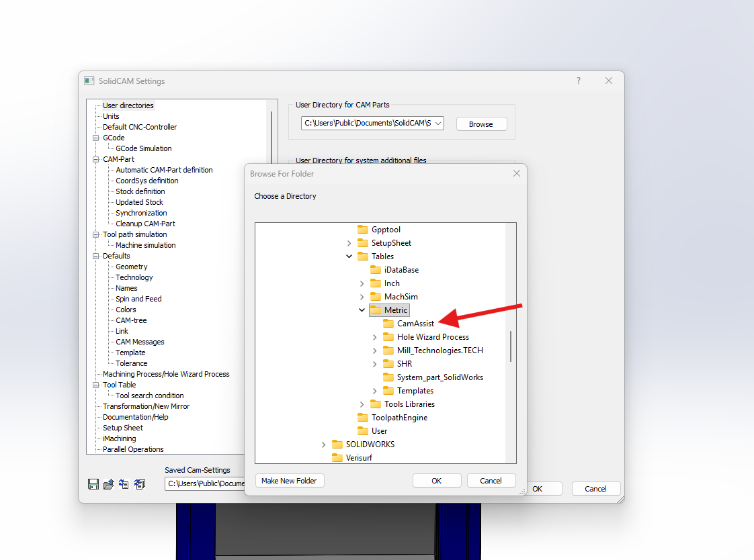Click Cancel in SolidCAM Settings window

(x=595, y=489)
